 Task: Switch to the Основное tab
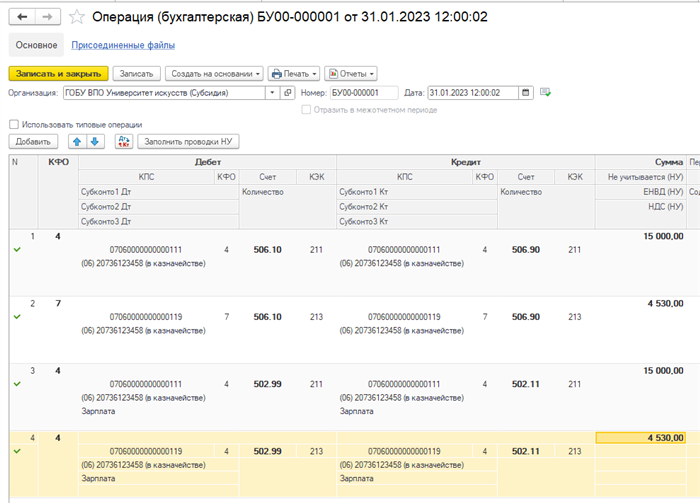tap(36, 45)
